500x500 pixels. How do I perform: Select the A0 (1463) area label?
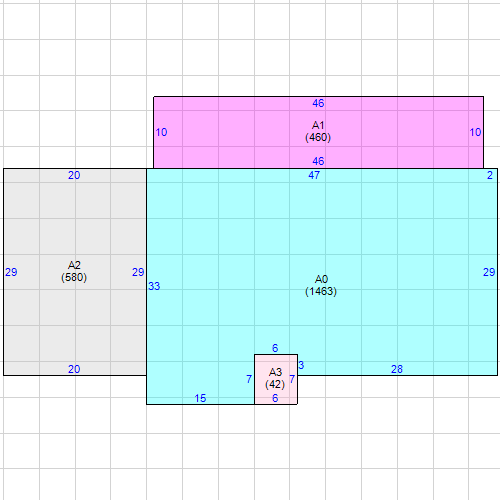click(x=321, y=285)
